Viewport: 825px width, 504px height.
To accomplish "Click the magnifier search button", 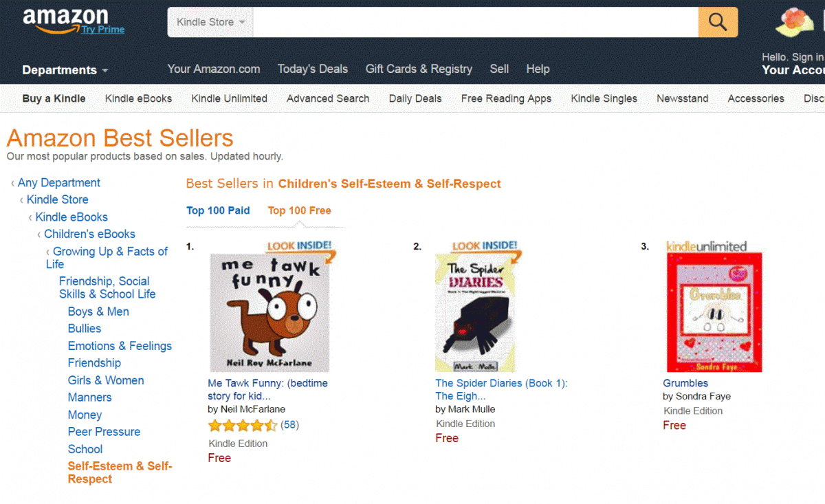I will click(718, 22).
